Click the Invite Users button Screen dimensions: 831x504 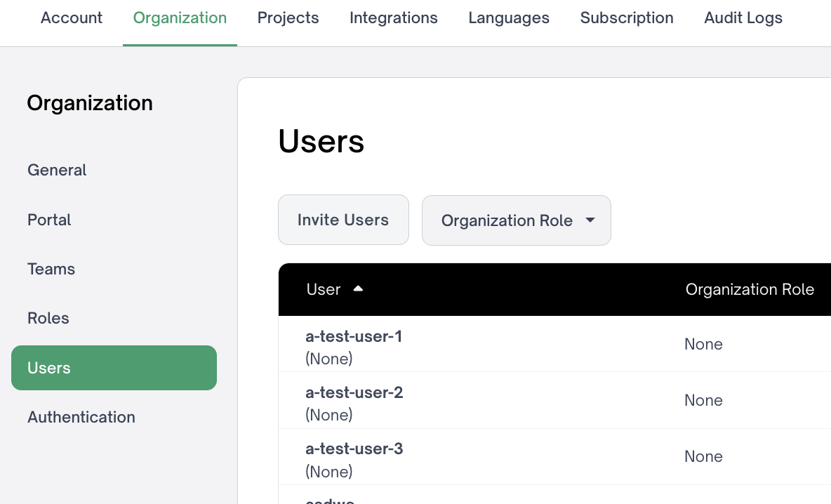[343, 220]
